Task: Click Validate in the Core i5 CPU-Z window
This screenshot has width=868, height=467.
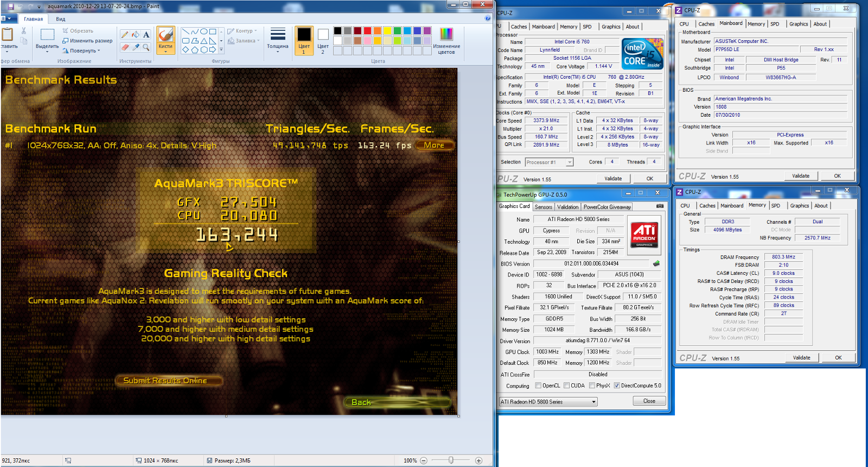Action: pyautogui.click(x=613, y=179)
